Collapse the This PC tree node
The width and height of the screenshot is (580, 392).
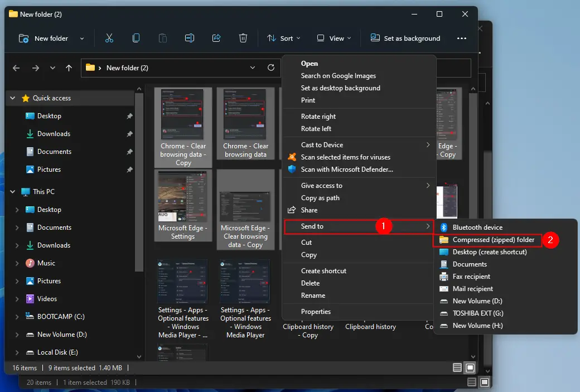(13, 192)
